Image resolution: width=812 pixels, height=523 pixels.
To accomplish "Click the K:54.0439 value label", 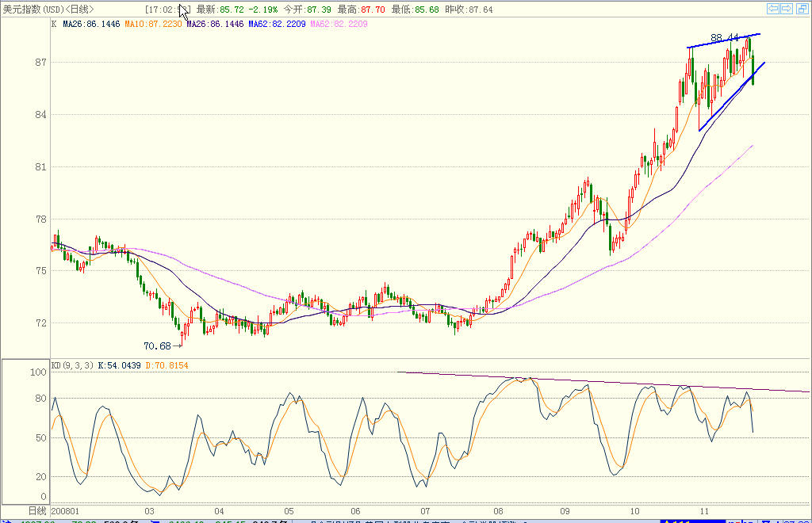I will 120,365.
